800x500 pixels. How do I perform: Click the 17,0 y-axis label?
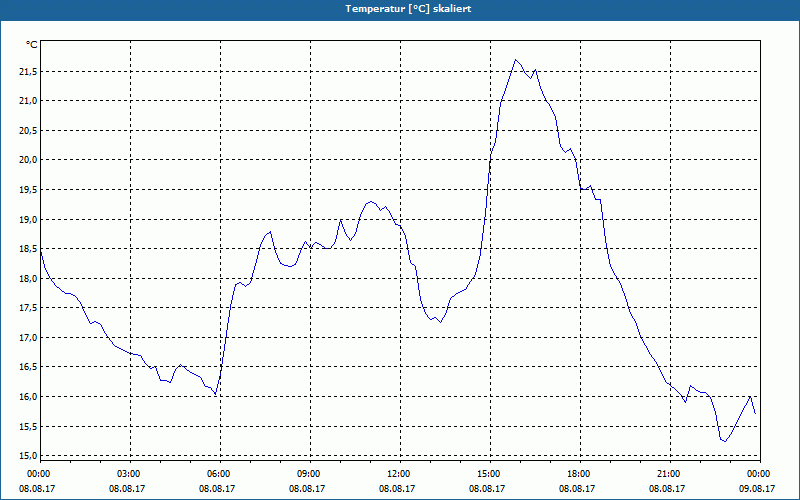pyautogui.click(x=28, y=338)
